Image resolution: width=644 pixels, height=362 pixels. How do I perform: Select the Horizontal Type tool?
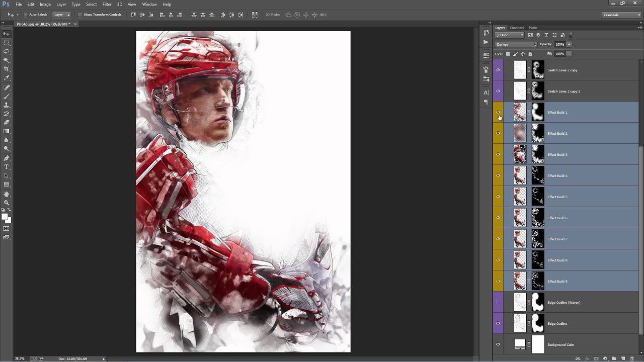(x=7, y=167)
